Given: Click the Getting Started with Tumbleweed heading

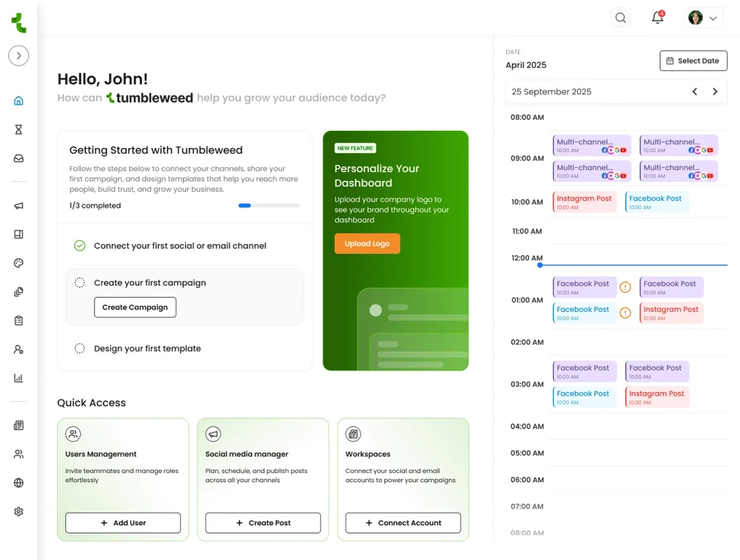Looking at the screenshot, I should coord(155,151).
